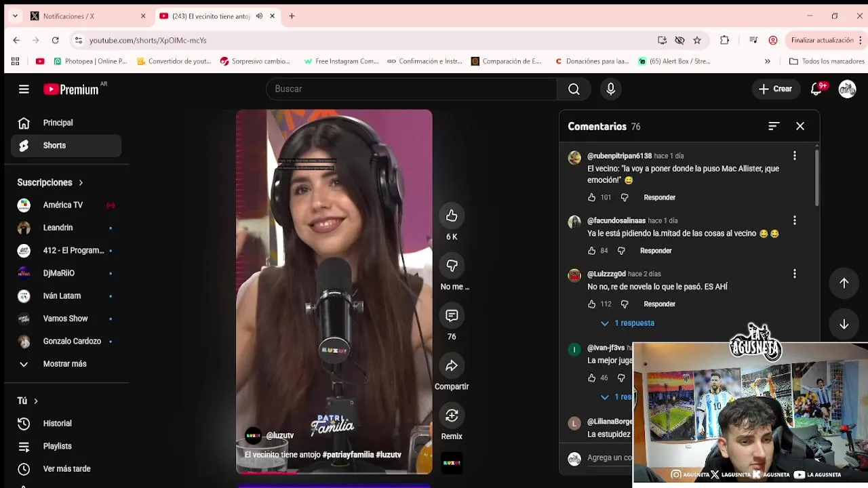Focus the Buscar search field
Viewport: 868px width, 488px height.
click(412, 89)
